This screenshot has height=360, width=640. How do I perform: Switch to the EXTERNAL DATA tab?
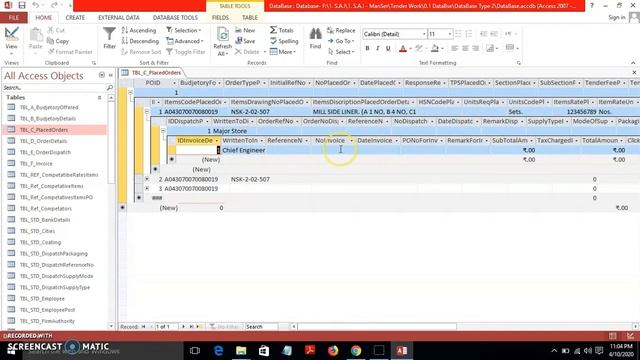tap(118, 18)
